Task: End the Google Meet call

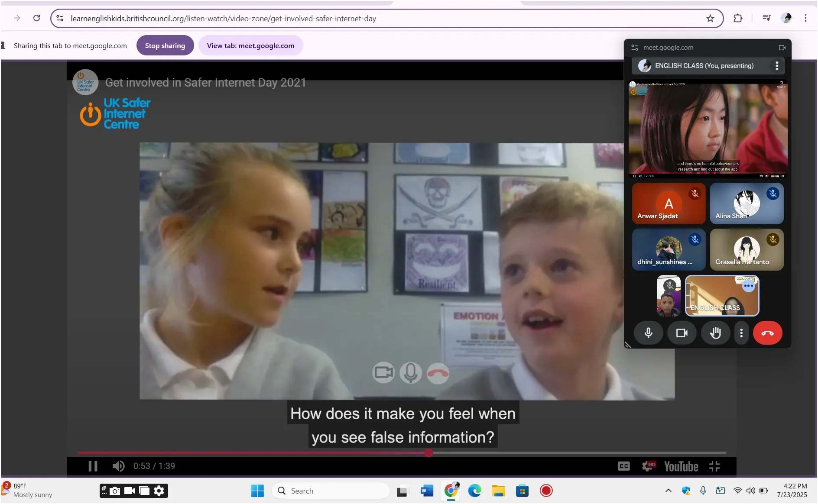Action: click(x=767, y=333)
